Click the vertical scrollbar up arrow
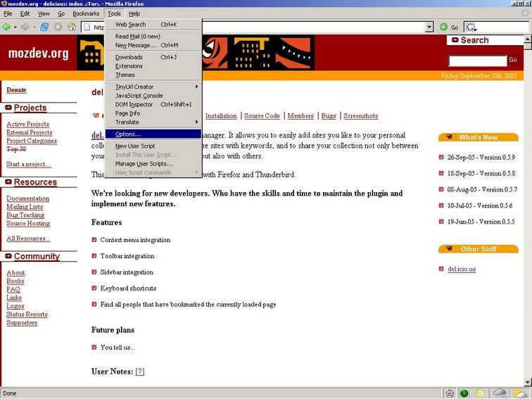532x399 pixels. pos(528,39)
